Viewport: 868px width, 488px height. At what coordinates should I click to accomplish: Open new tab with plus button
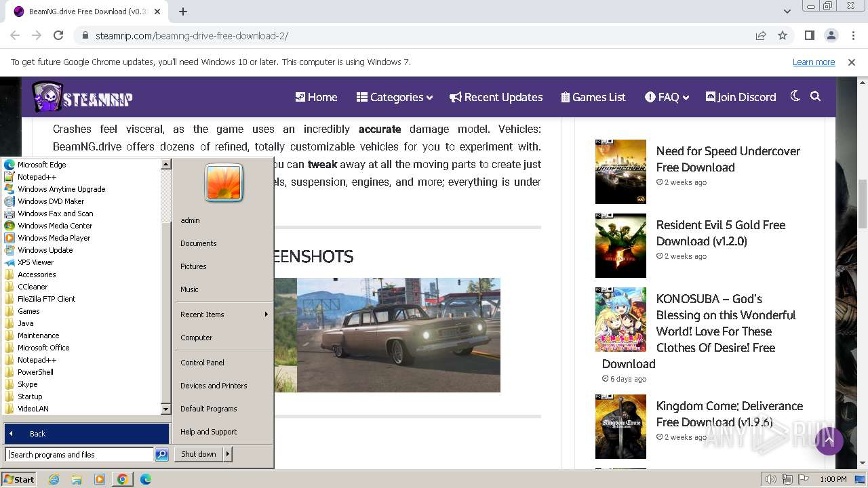pos(183,12)
